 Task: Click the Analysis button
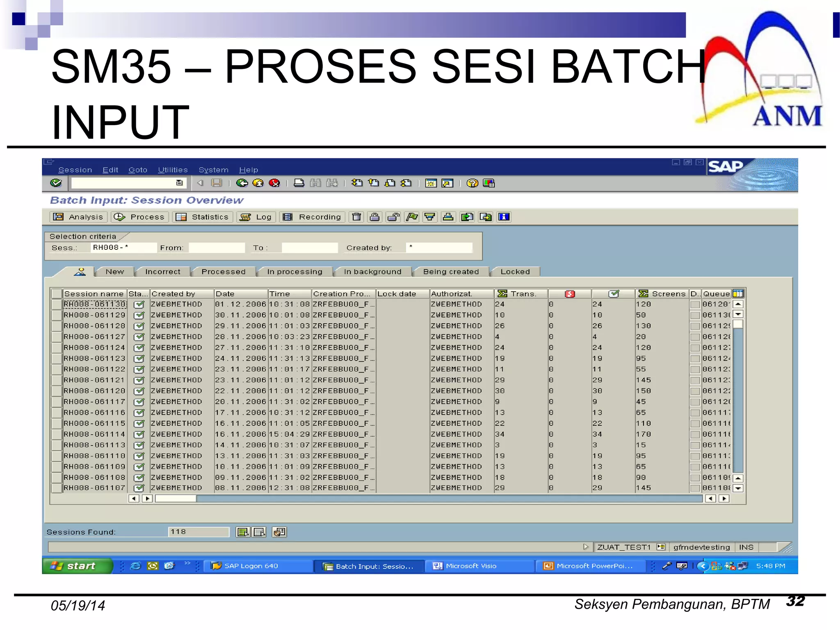pyautogui.click(x=79, y=217)
